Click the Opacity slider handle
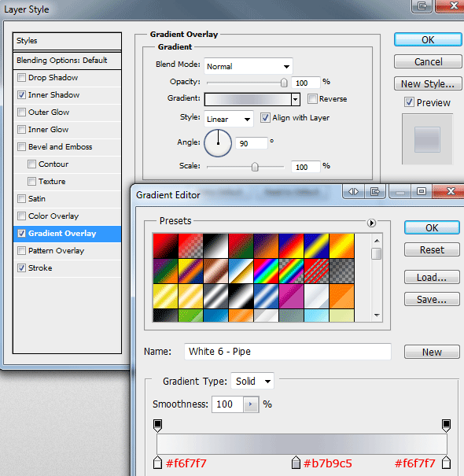The width and height of the screenshot is (464, 476). click(x=284, y=83)
